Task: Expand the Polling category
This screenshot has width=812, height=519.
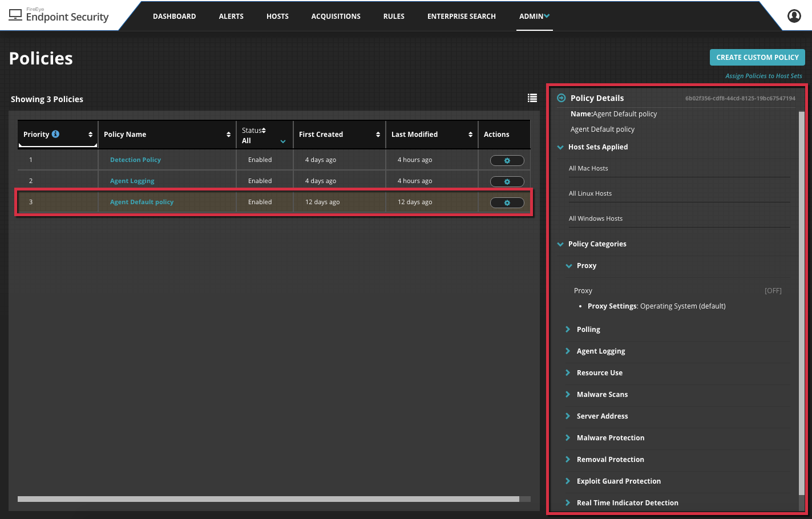Action: tap(568, 329)
